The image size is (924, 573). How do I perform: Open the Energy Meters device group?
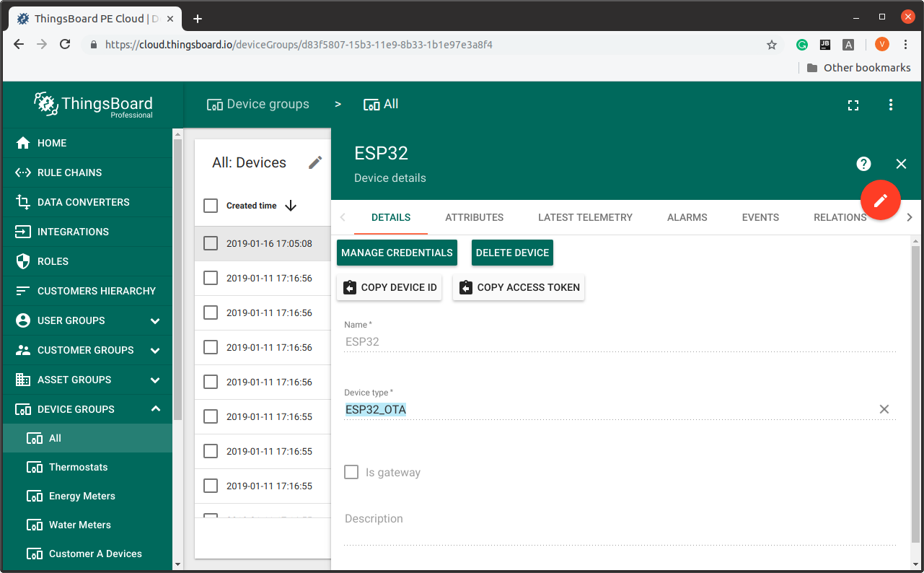click(87, 496)
